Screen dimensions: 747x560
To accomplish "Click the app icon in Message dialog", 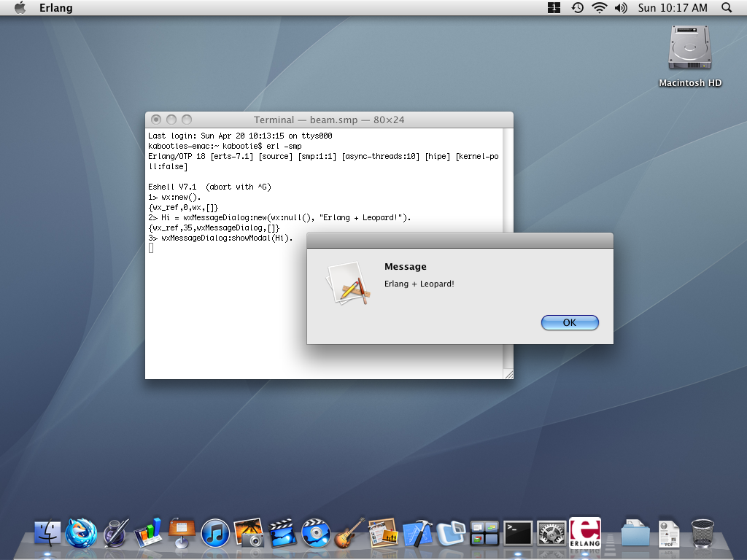I will 348,283.
